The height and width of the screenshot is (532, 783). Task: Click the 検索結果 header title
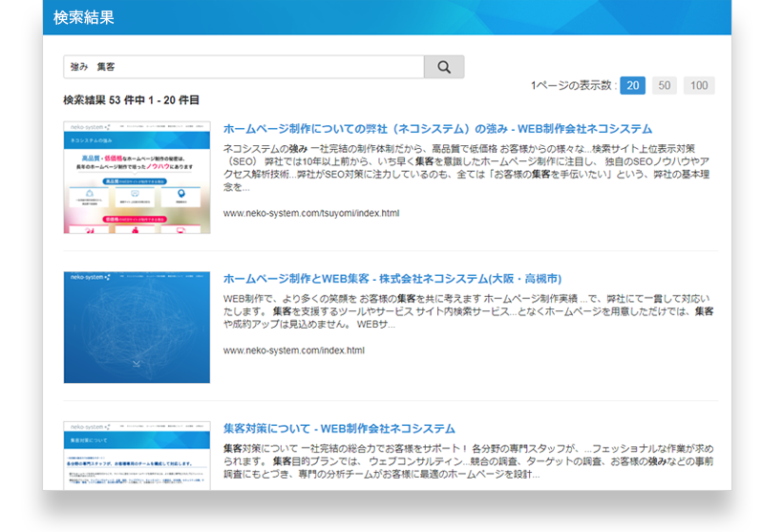tap(84, 17)
